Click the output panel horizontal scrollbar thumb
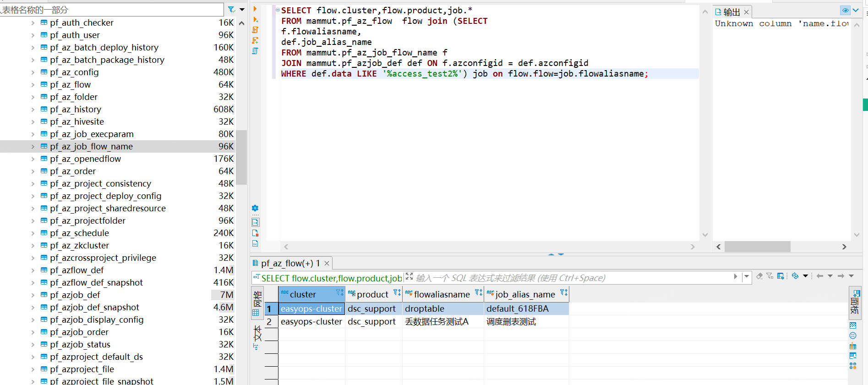This screenshot has height=385, width=868. click(758, 247)
